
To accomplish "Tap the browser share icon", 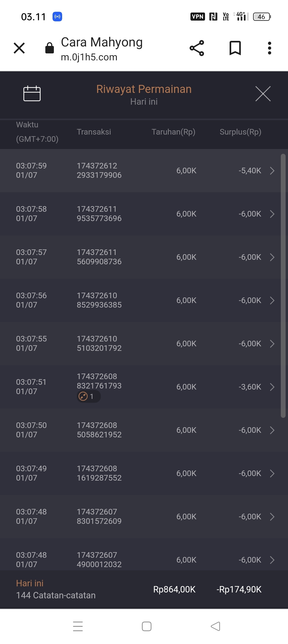I will [197, 48].
